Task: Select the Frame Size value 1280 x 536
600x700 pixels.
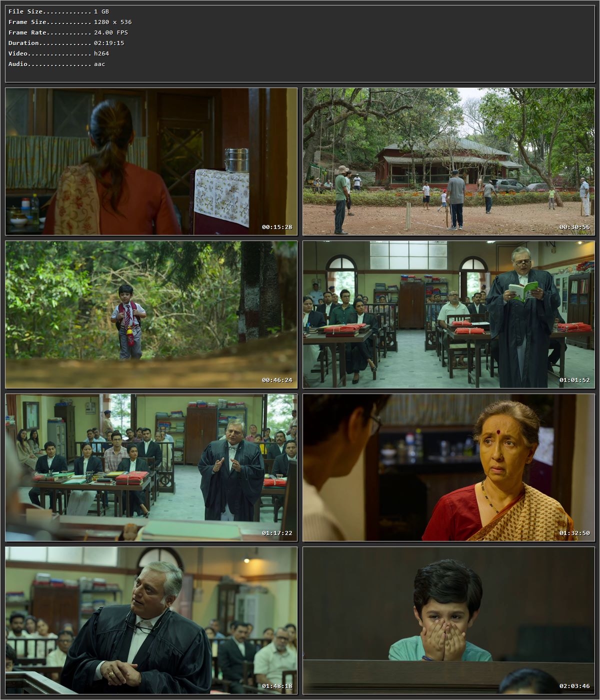Action: [x=112, y=21]
